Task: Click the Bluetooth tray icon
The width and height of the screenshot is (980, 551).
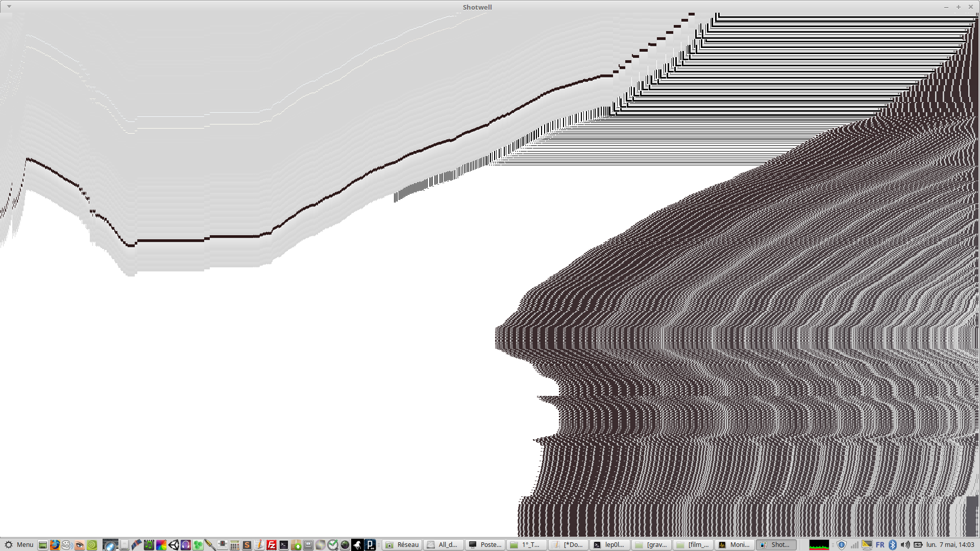Action: (893, 544)
